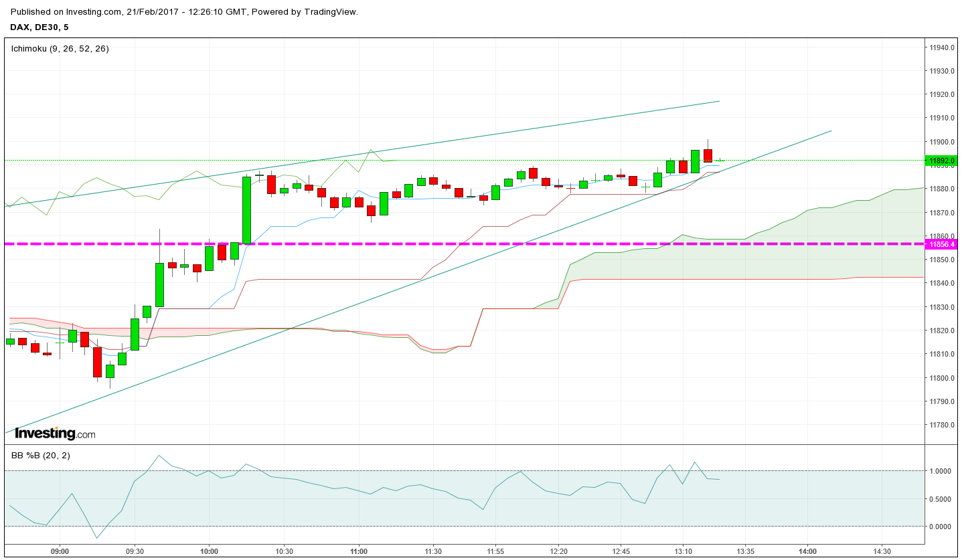This screenshot has width=962, height=560.
Task: Expand the Ichimoku parameters list
Action: pyautogui.click(x=80, y=49)
